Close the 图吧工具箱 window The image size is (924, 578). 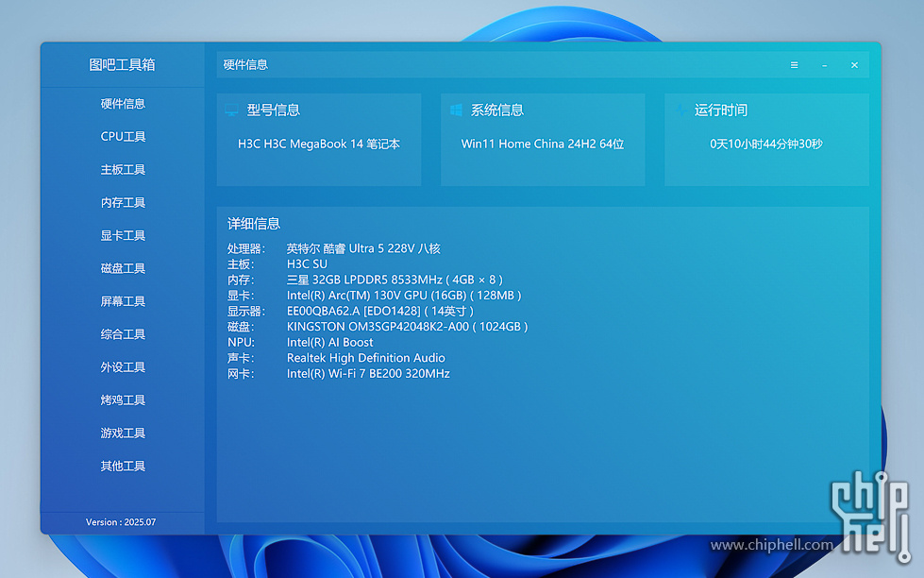click(854, 65)
